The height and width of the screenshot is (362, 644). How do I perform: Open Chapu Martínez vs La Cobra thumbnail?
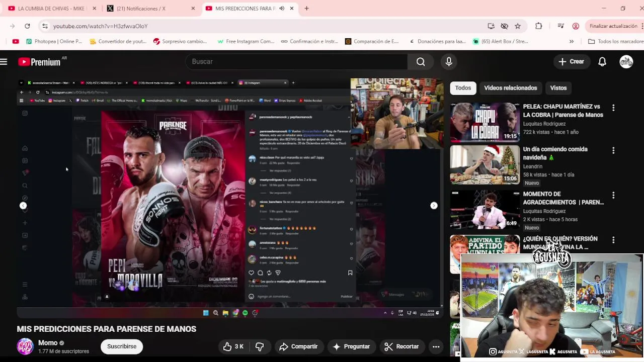pos(485,122)
